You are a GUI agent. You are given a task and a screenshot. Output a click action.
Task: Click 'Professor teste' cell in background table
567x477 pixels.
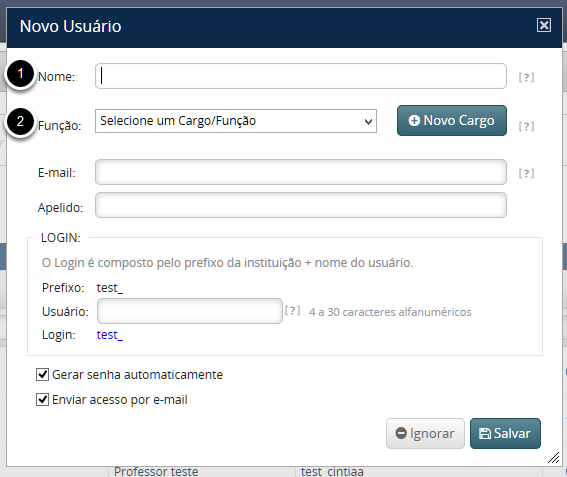[156, 472]
